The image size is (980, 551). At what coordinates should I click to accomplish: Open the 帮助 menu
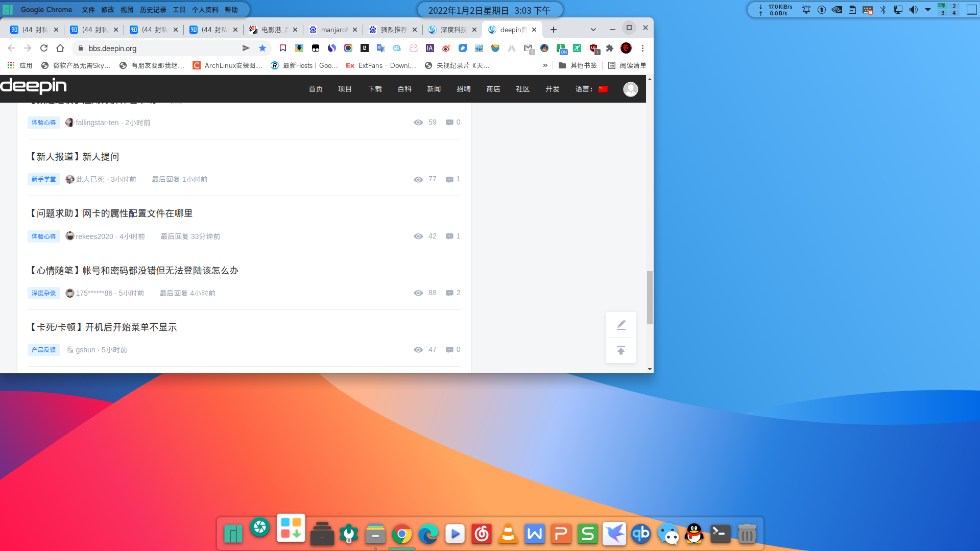231,10
